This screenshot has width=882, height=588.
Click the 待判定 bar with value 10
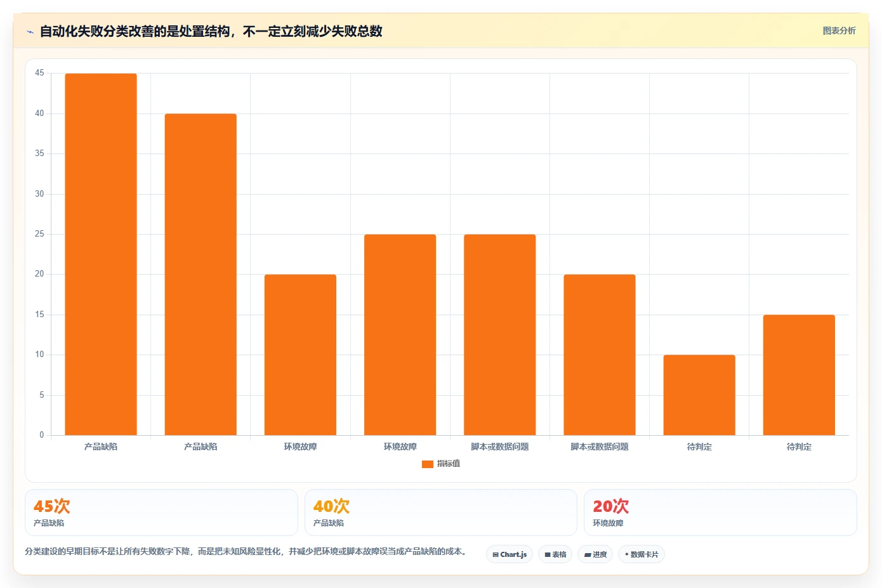pyautogui.click(x=699, y=395)
